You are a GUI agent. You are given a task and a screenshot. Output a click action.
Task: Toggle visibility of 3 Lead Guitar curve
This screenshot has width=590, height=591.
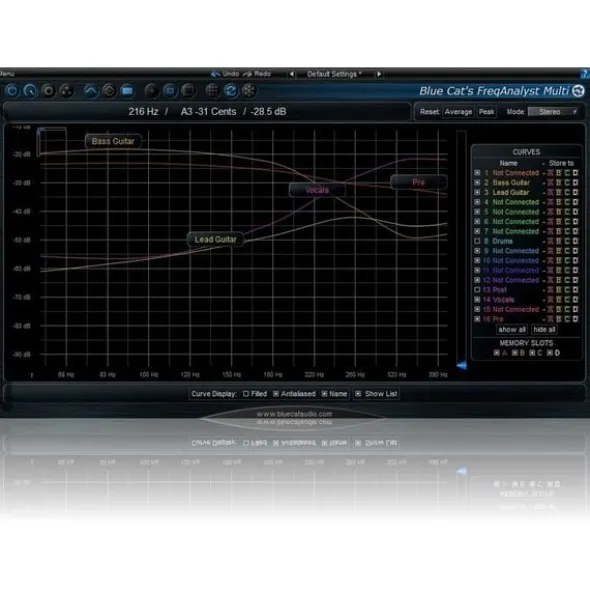coord(477,193)
